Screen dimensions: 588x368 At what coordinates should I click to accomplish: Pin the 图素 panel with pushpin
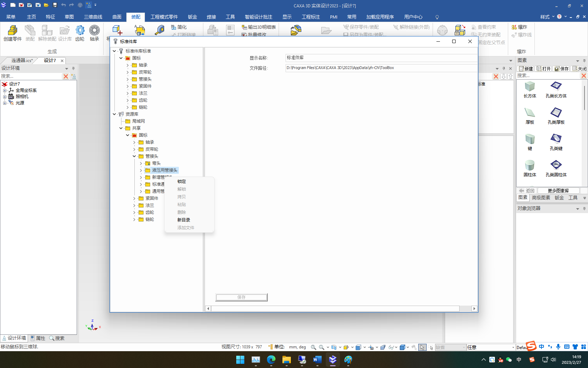pyautogui.click(x=584, y=61)
